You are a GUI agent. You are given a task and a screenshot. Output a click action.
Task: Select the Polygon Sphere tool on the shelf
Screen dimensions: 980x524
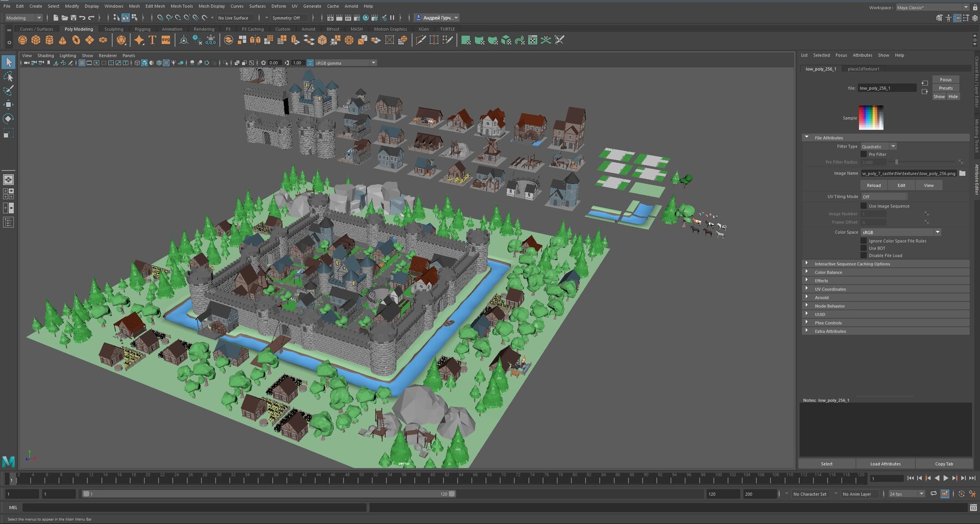click(x=22, y=39)
